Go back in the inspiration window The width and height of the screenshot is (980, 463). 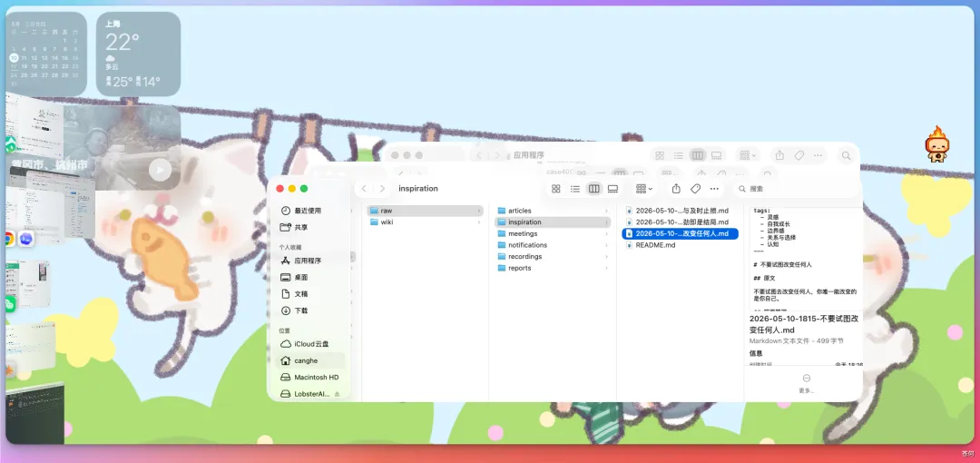coord(364,188)
